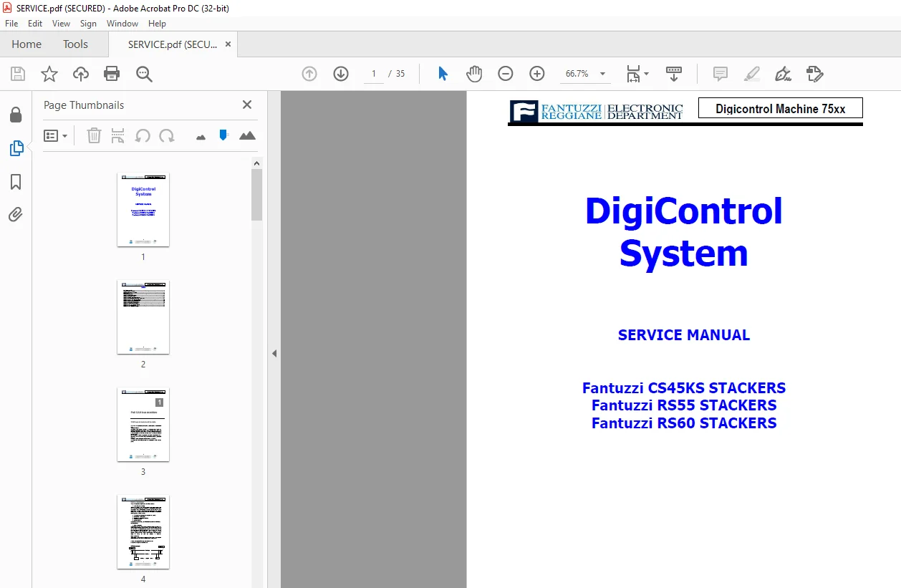Image resolution: width=901 pixels, height=588 pixels.
Task: Select page 4 thumbnail
Action: pos(143,532)
